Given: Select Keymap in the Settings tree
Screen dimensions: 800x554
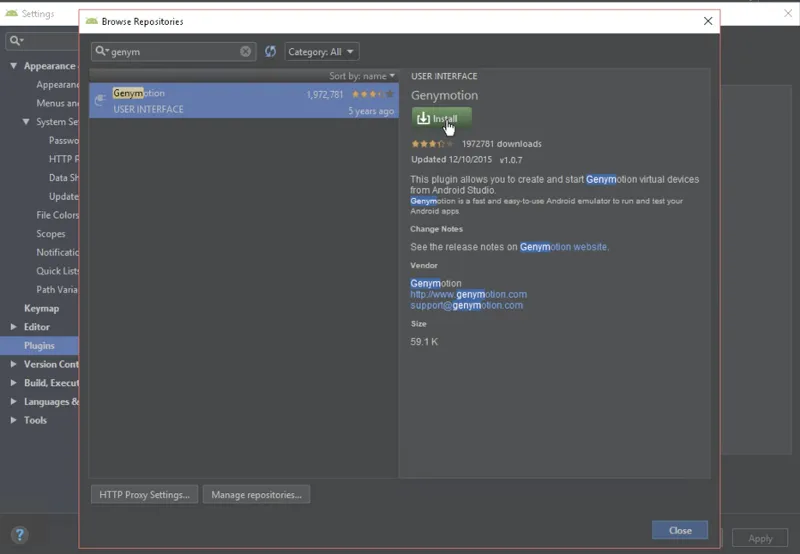Looking at the screenshot, I should 41,308.
